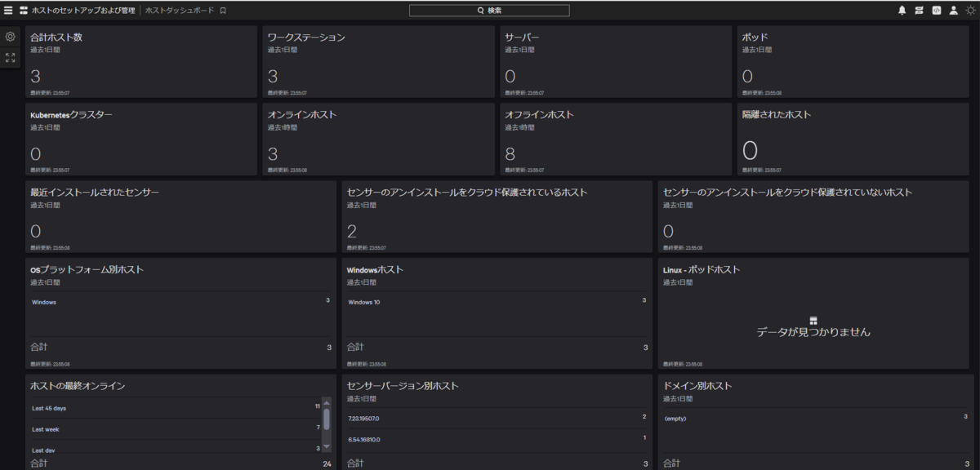
Task: Click down arrow in ホストの最終オンライン scrollbar
Action: (327, 447)
